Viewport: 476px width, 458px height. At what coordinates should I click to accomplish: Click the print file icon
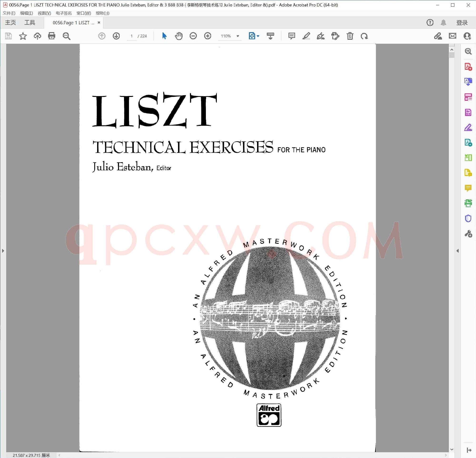(x=52, y=36)
